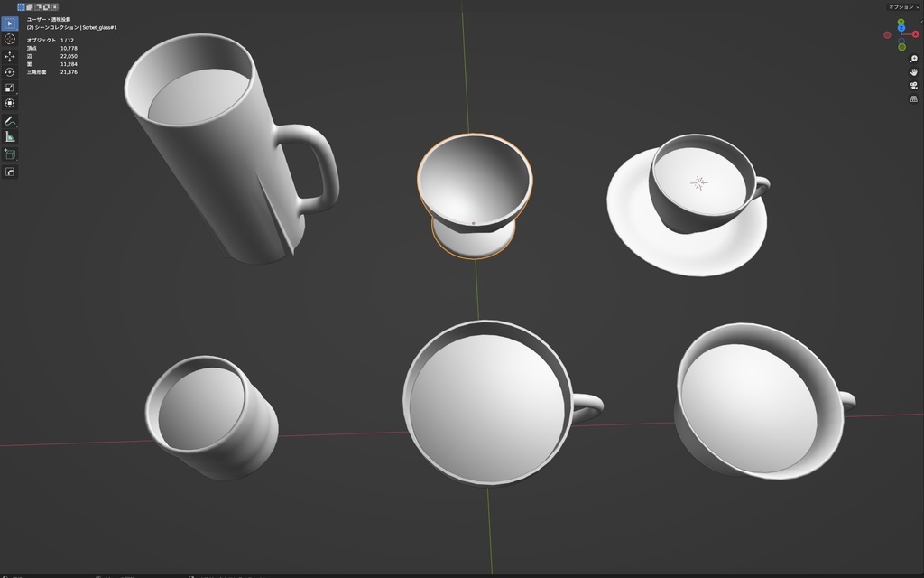
Task: Activate the Move tool
Action: tap(9, 57)
